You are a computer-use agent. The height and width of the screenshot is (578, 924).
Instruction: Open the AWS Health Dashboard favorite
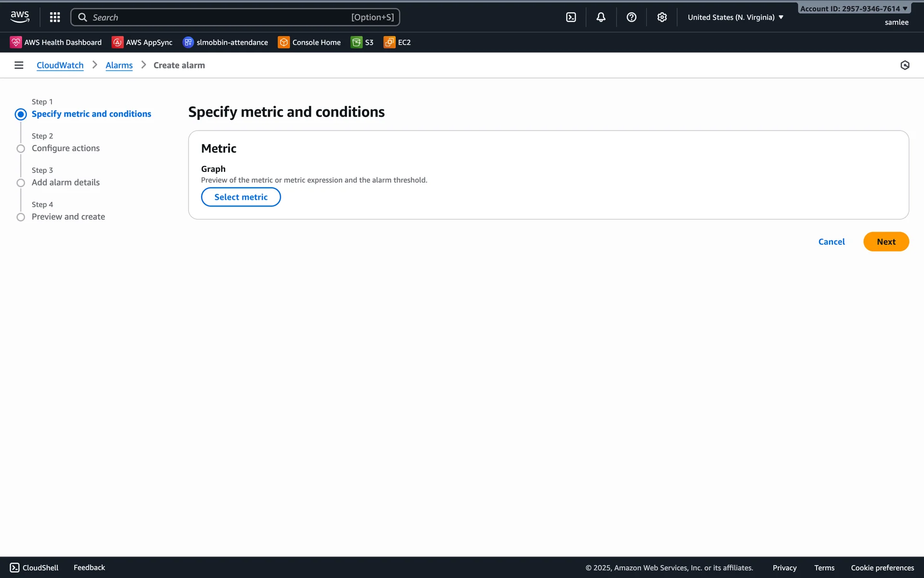[56, 42]
